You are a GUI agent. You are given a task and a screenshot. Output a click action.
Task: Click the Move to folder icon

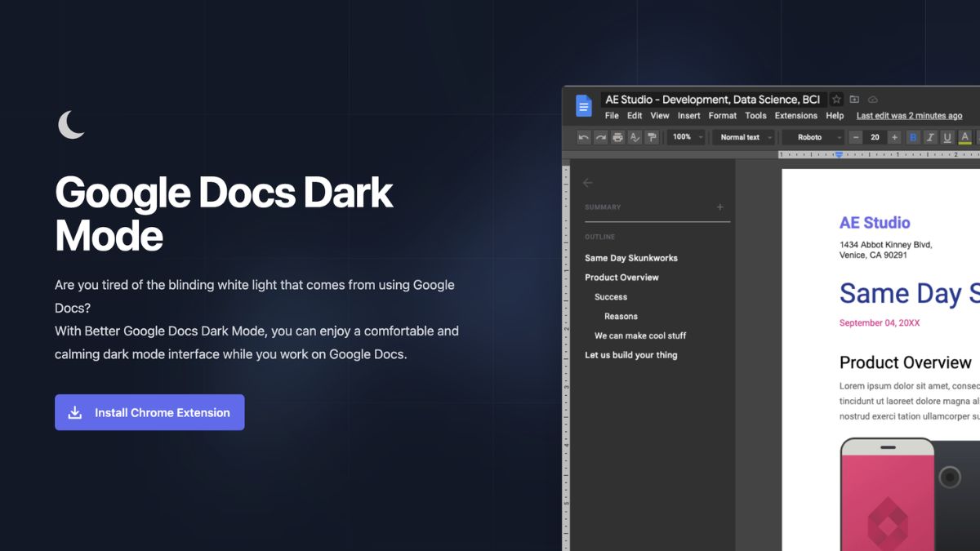coord(854,98)
